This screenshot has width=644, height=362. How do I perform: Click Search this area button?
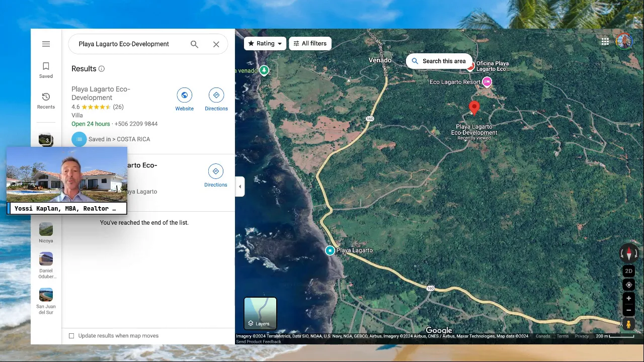(x=439, y=61)
